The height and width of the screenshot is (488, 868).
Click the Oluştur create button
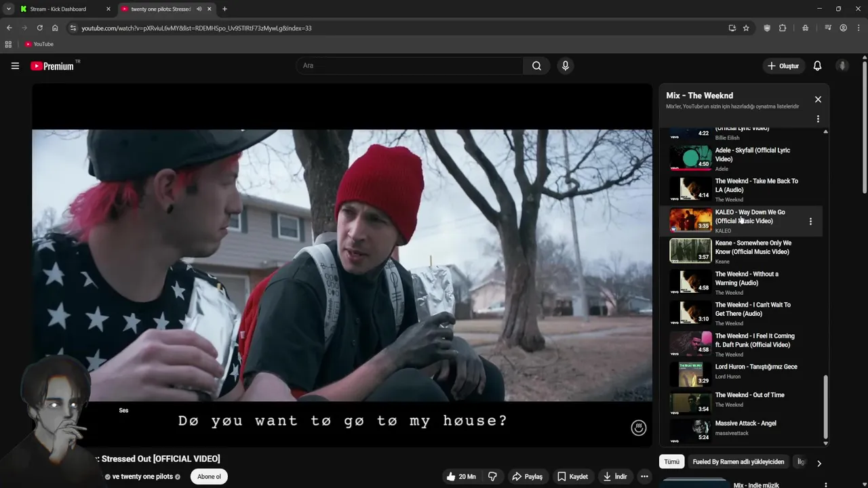tap(783, 66)
